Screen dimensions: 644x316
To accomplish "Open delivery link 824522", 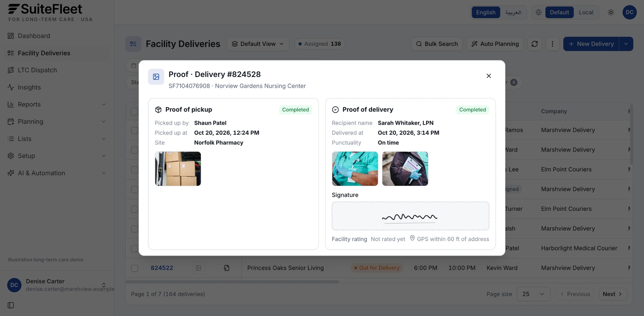I will point(162,268).
